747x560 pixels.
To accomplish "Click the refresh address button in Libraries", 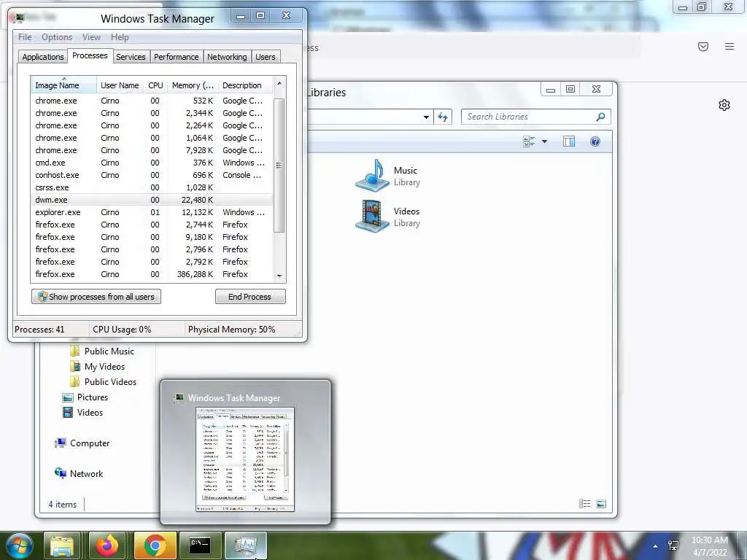I will (x=443, y=117).
